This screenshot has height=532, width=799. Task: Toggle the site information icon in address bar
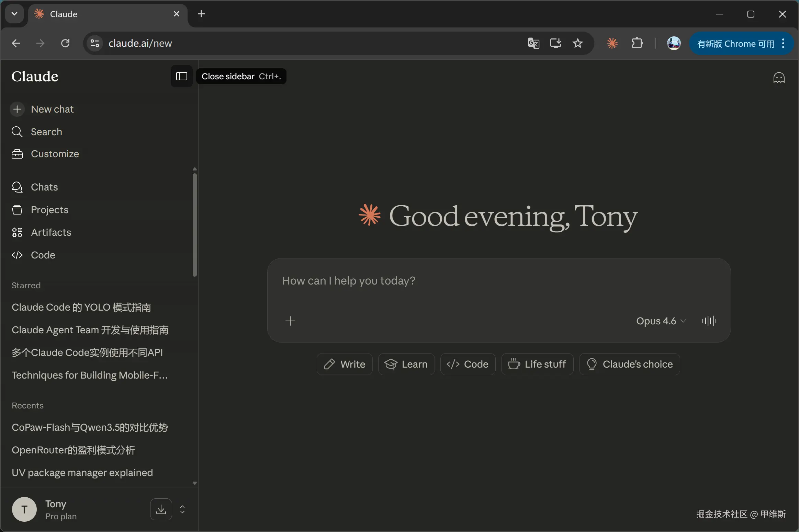pos(94,43)
